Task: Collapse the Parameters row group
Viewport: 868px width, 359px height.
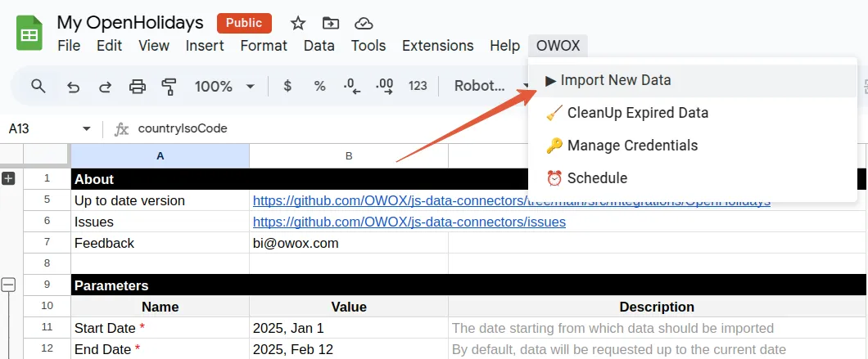Action: [x=8, y=285]
